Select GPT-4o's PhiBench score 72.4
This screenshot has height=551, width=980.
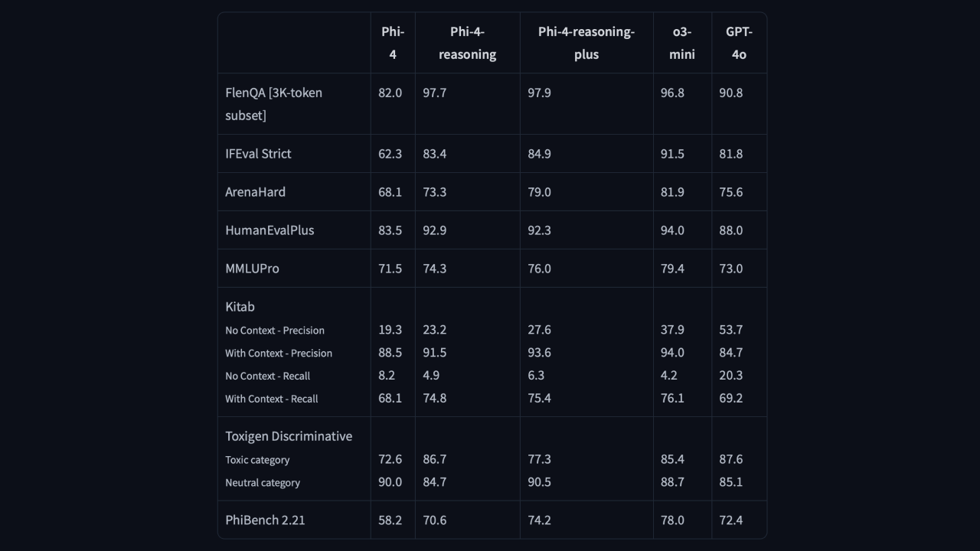(731, 520)
